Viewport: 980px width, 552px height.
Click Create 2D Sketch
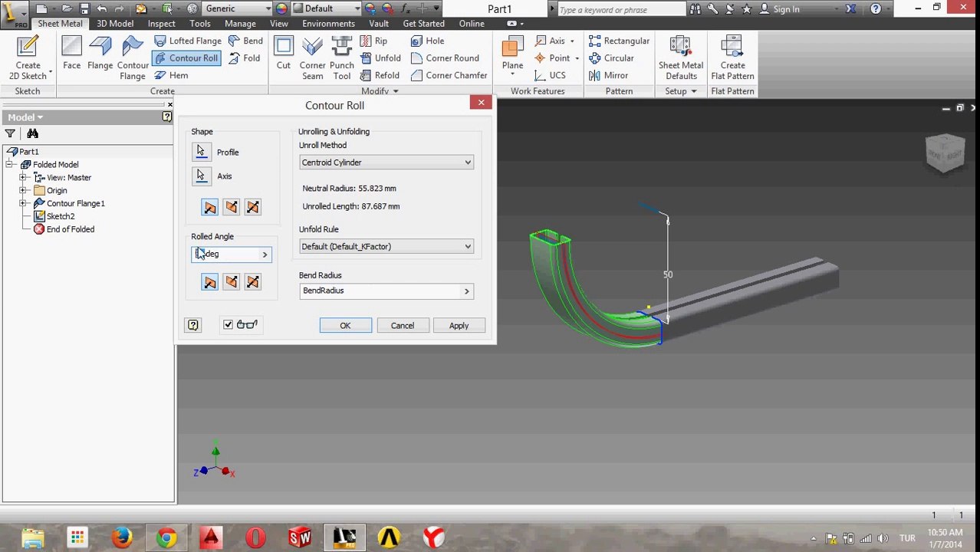pos(28,58)
